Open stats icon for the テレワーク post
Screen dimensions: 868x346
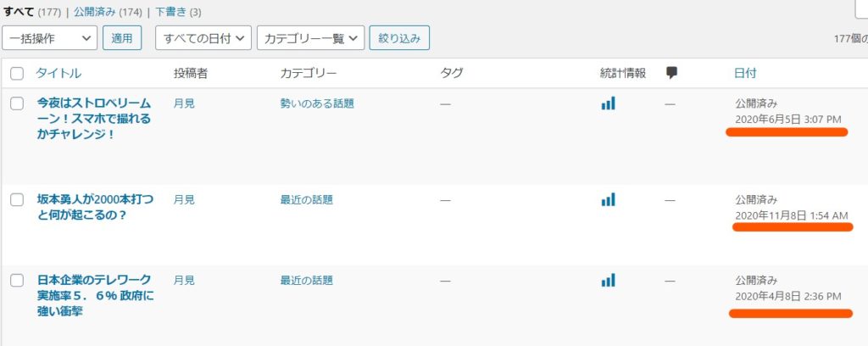(x=608, y=280)
